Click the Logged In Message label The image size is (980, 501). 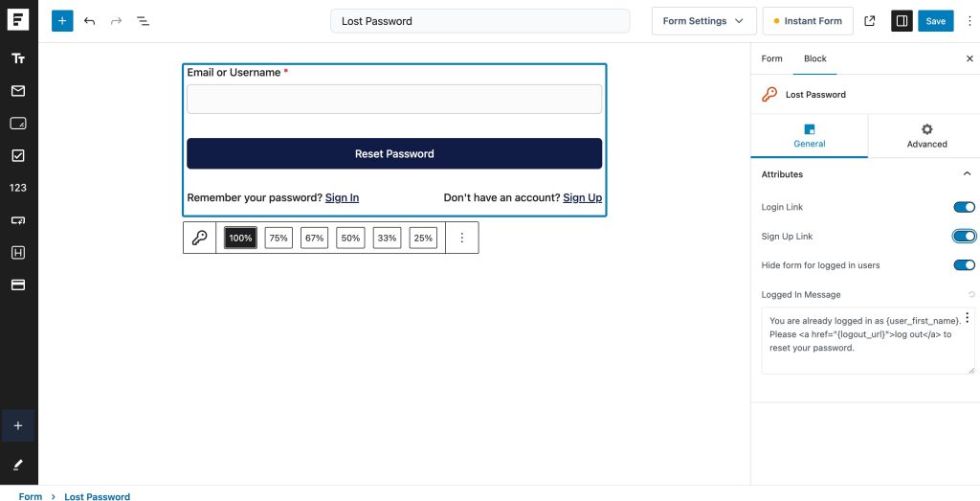click(x=801, y=295)
